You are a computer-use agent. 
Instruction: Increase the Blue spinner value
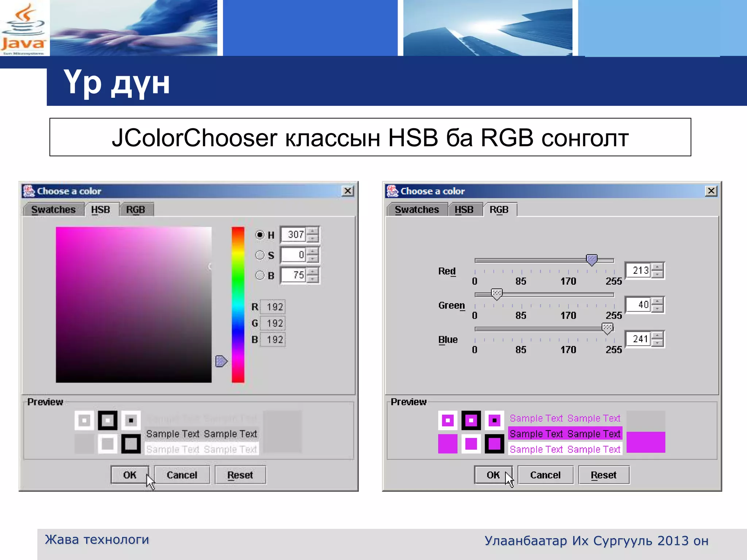tap(657, 335)
